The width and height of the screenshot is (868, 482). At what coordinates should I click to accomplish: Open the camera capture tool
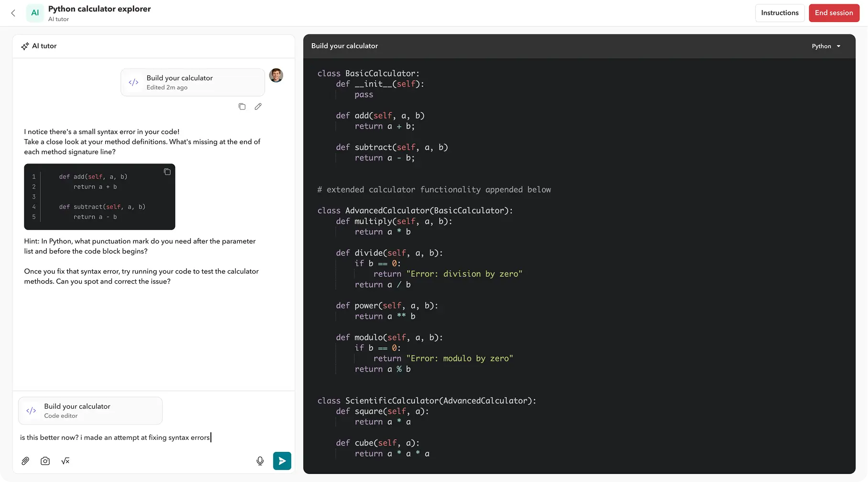45,460
